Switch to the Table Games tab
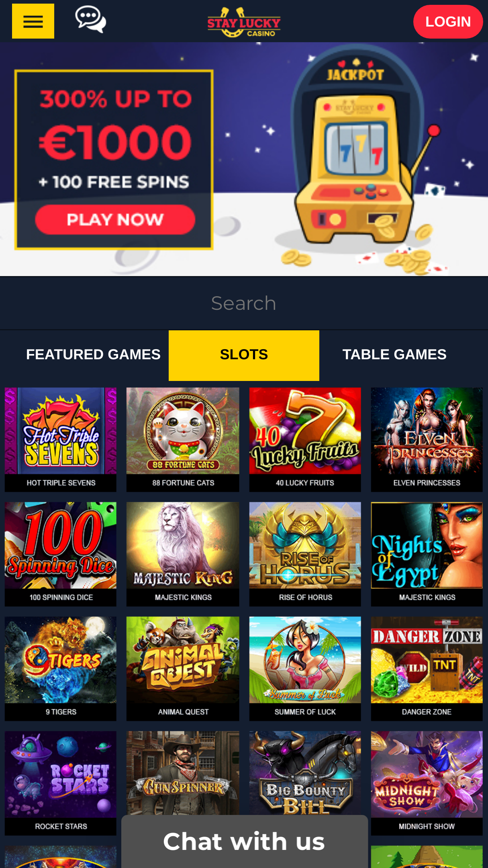This screenshot has height=868, width=488. click(394, 355)
